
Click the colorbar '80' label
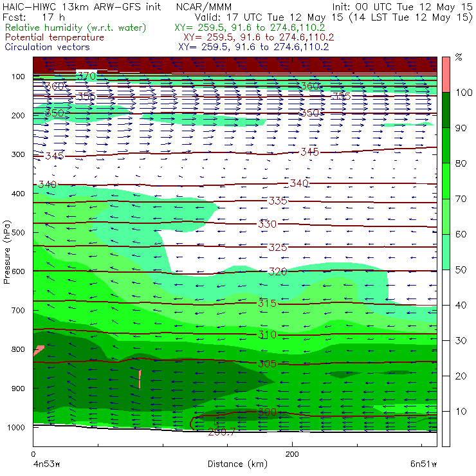[461, 163]
